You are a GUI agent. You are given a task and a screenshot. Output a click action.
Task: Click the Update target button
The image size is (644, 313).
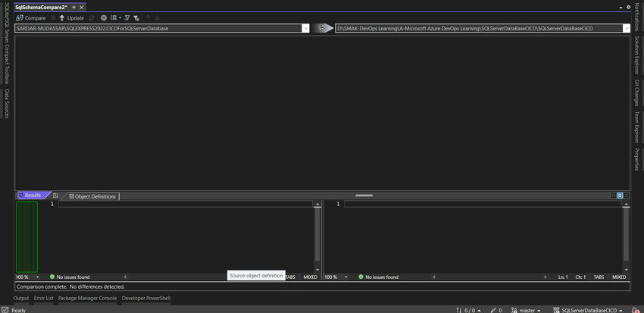pyautogui.click(x=72, y=18)
